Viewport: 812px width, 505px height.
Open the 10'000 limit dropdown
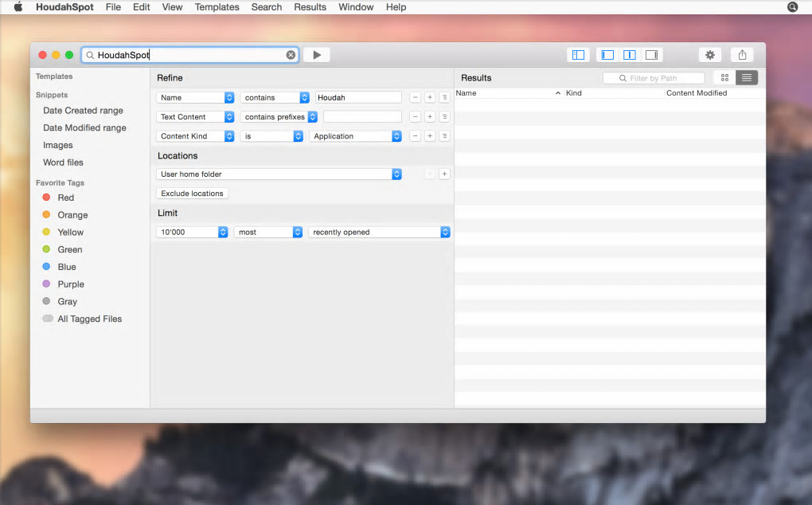point(192,232)
